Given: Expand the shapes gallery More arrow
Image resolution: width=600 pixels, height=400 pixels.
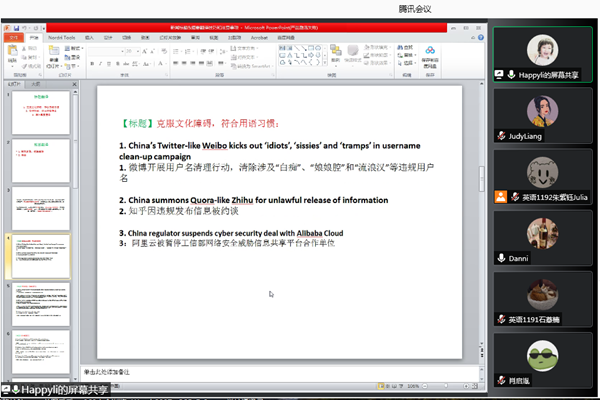Looking at the screenshot, I should coord(325,62).
